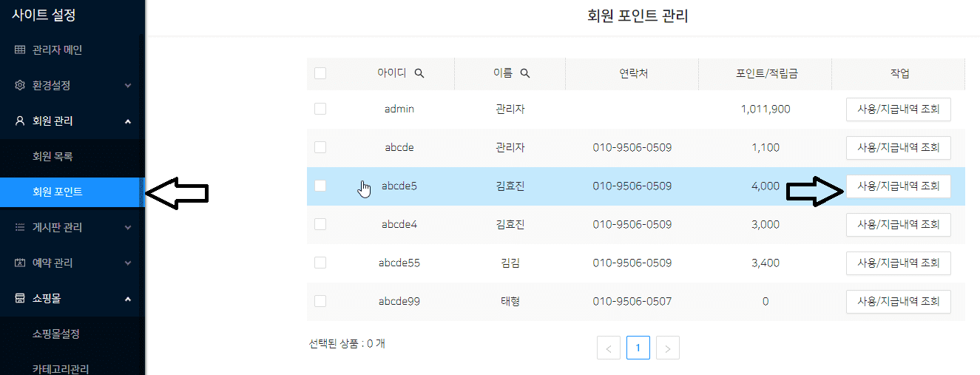Check the checkbox for admin row
Image resolution: width=980 pixels, height=375 pixels.
[320, 109]
